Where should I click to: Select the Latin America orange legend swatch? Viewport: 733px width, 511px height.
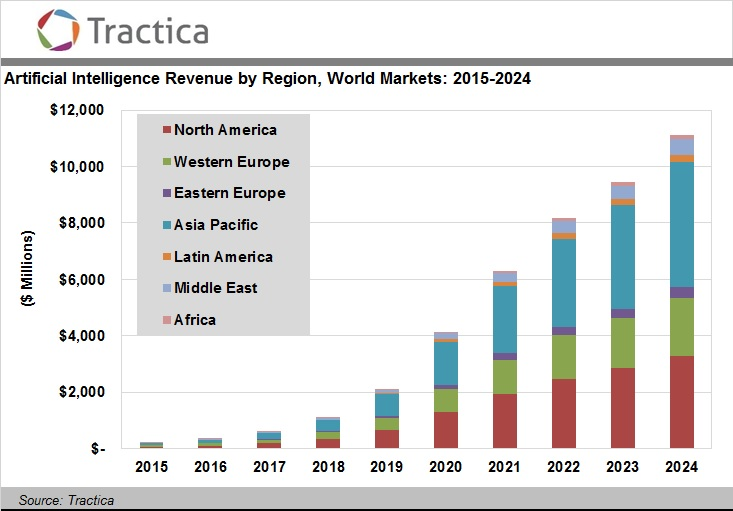pos(167,257)
